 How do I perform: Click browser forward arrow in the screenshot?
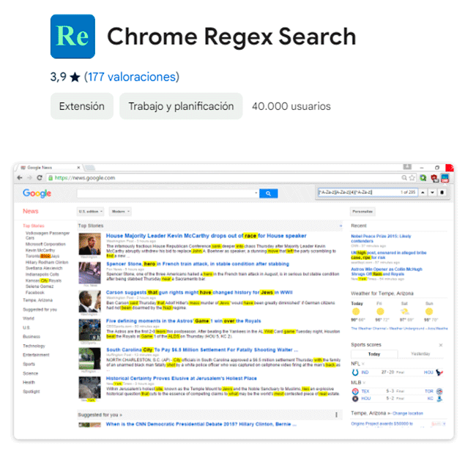tap(30, 178)
